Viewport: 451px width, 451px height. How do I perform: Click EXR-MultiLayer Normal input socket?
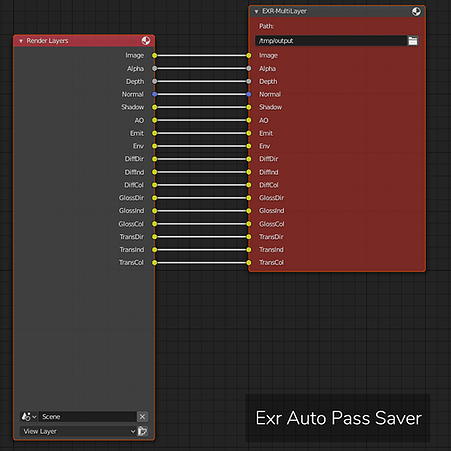(249, 94)
